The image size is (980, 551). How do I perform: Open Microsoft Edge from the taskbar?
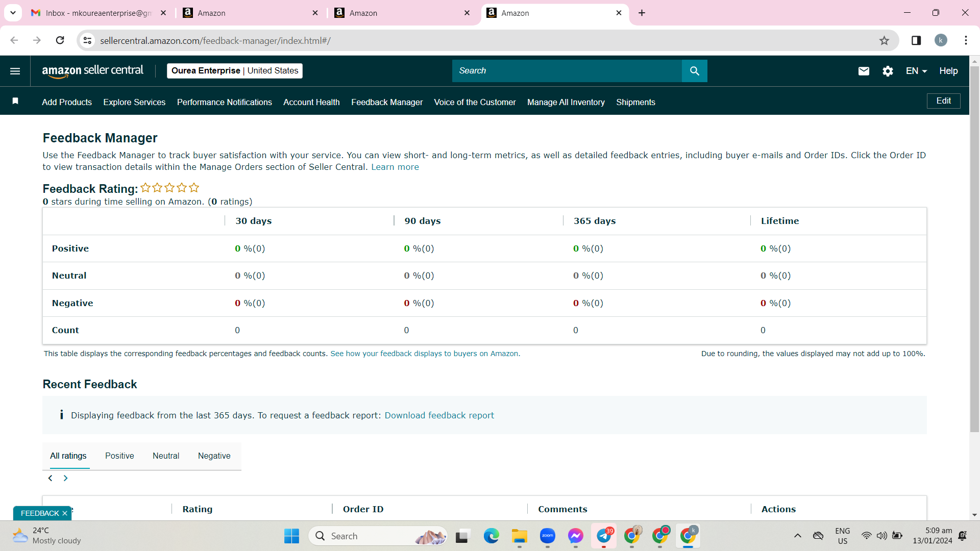pos(491,536)
